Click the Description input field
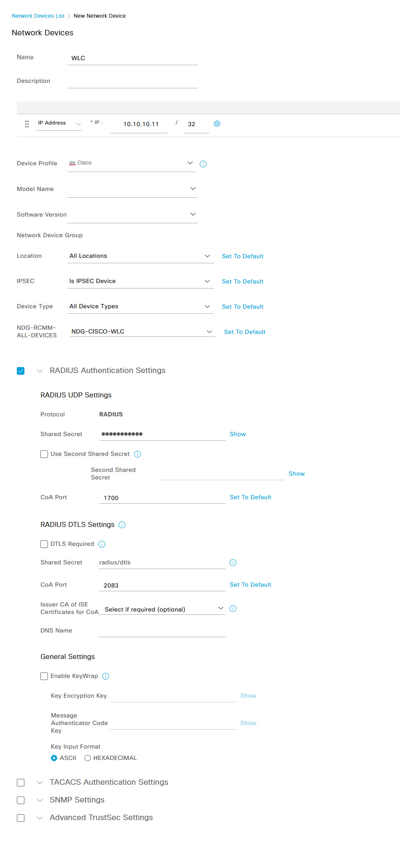Screen dimensions: 400x868 (132, 81)
